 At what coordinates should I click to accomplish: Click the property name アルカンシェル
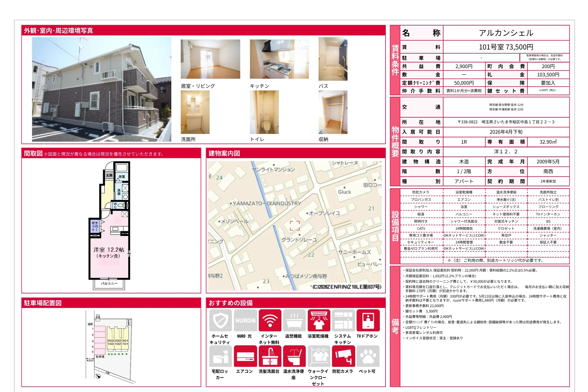coord(506,33)
